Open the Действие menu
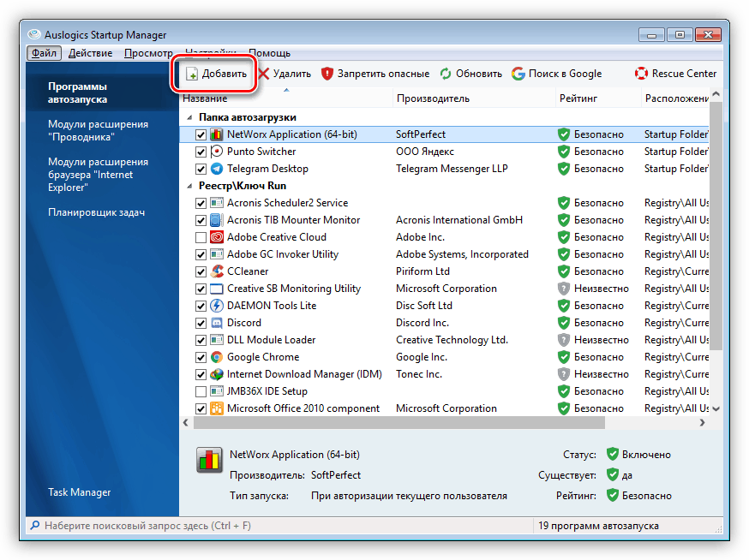 [90, 53]
